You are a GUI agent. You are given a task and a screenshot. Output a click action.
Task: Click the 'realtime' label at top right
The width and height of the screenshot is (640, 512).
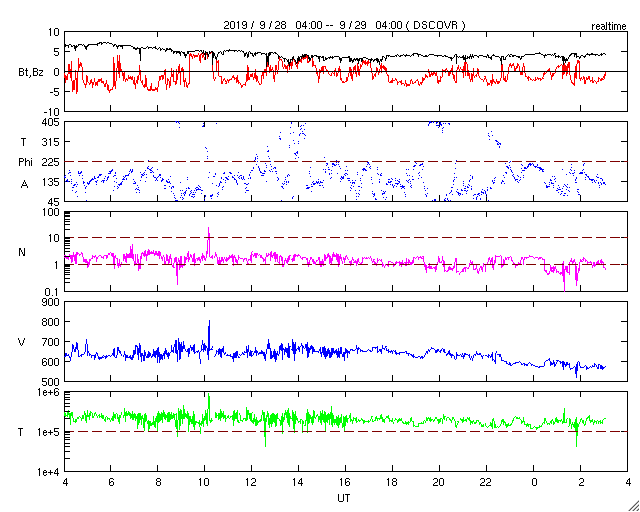[609, 27]
